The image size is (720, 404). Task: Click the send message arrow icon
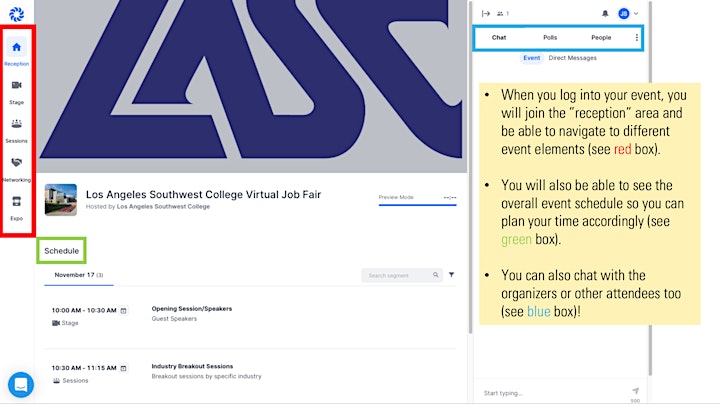(636, 391)
